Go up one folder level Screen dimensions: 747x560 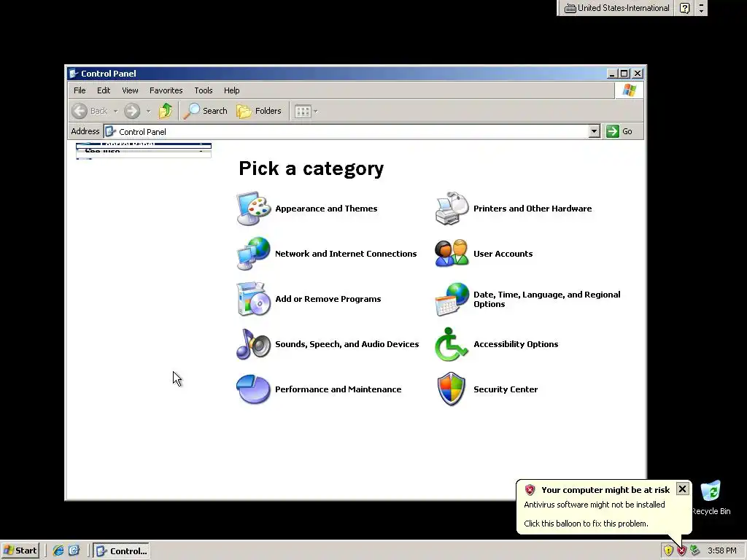(166, 111)
